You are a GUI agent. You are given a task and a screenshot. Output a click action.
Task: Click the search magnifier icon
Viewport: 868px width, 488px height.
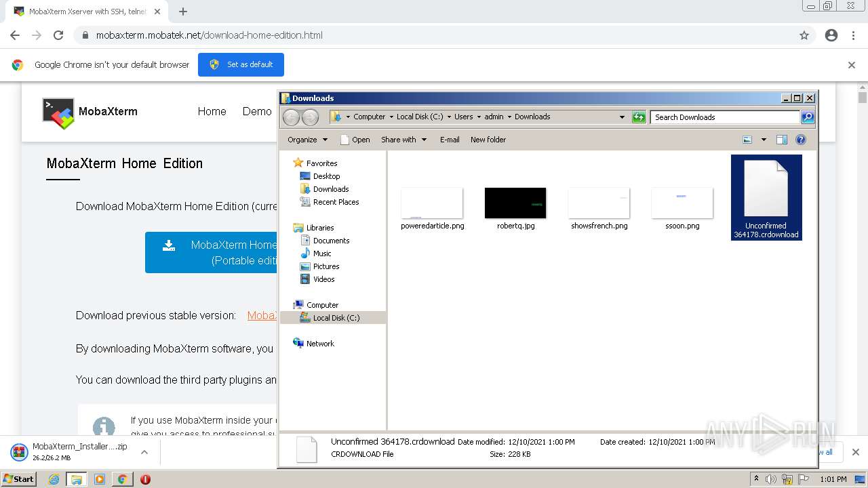[808, 117]
